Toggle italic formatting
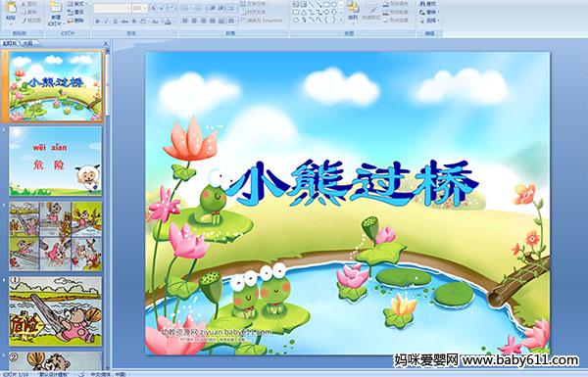Viewport: 588px width, 377px height. click(106, 22)
